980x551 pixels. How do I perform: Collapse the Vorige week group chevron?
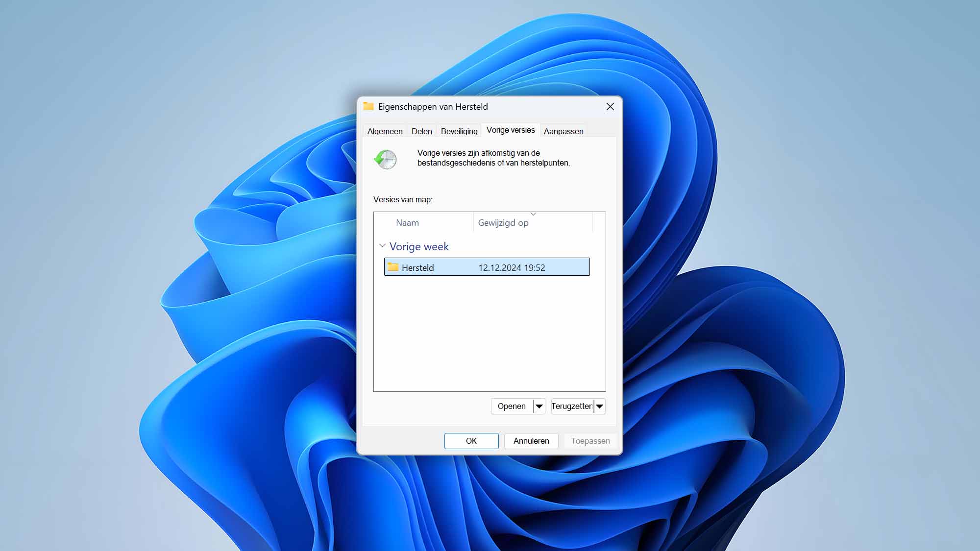pyautogui.click(x=382, y=246)
